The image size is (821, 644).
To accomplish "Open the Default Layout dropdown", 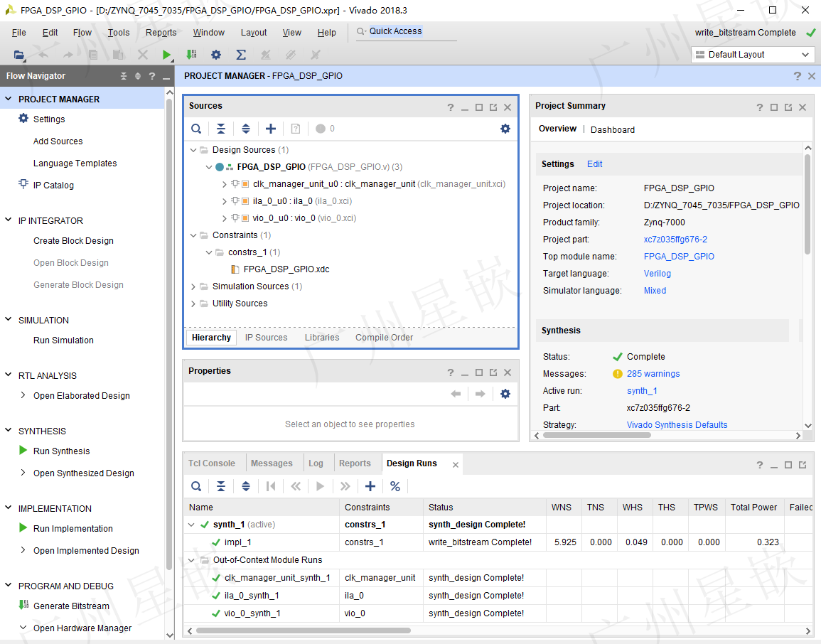I will point(753,55).
